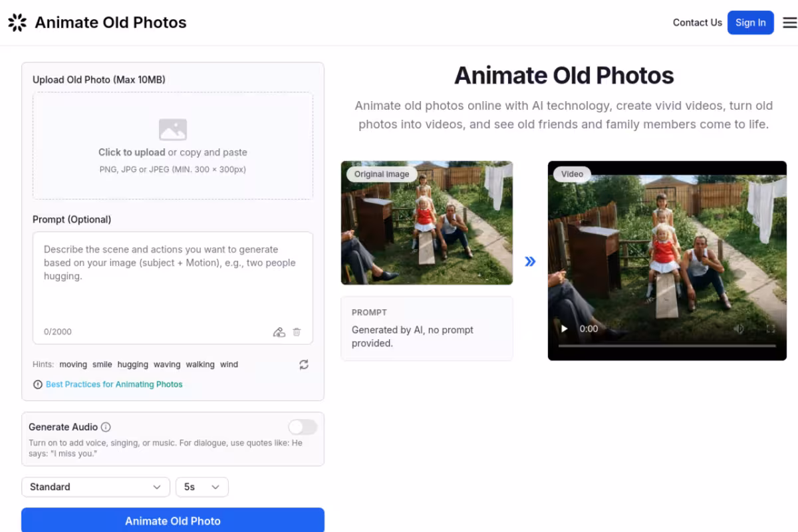Image resolution: width=798 pixels, height=532 pixels.
Task: Click the Sign In button
Action: pyautogui.click(x=750, y=23)
